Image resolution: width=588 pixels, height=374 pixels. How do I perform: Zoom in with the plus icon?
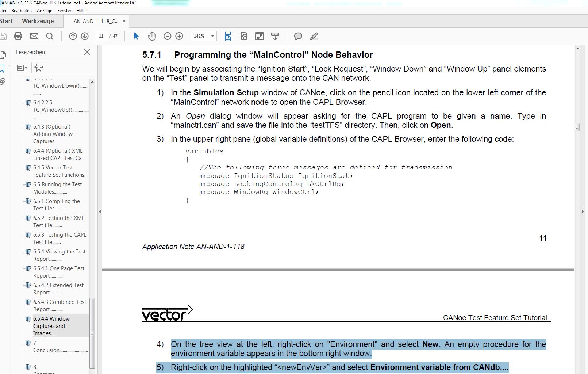[179, 36]
